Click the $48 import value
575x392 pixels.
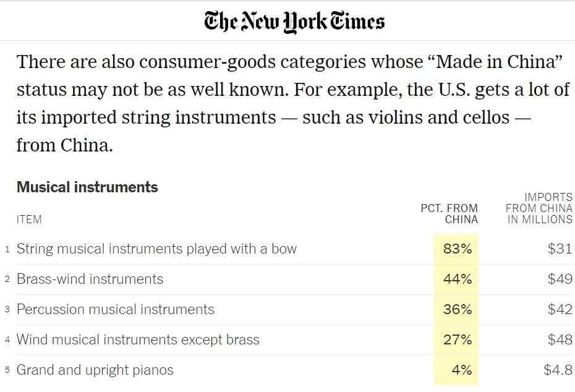560,339
